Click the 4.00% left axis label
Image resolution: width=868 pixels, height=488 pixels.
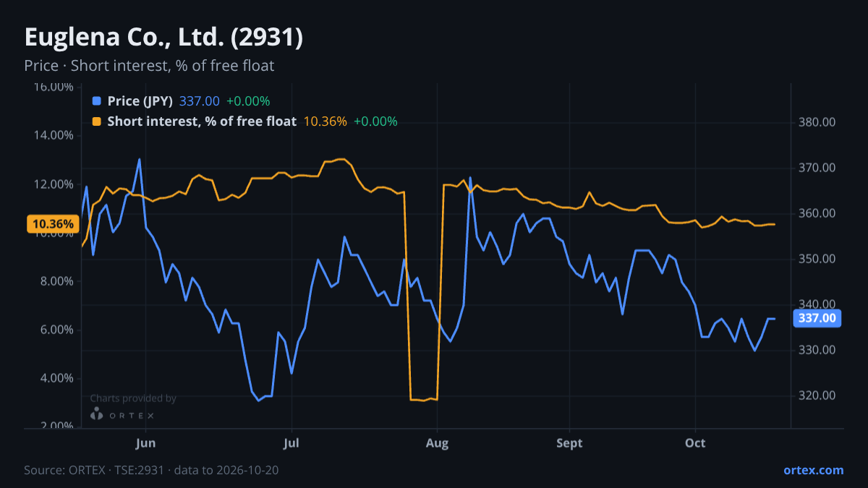coord(56,378)
